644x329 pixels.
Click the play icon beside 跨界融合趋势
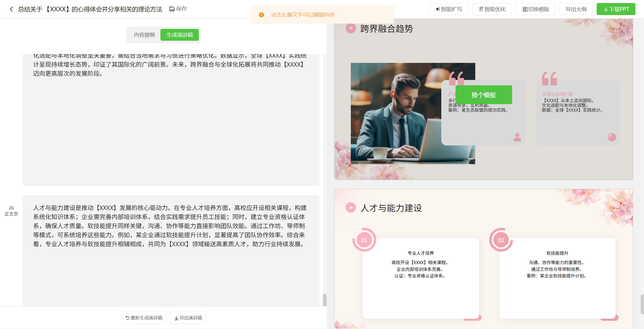pyautogui.click(x=351, y=28)
